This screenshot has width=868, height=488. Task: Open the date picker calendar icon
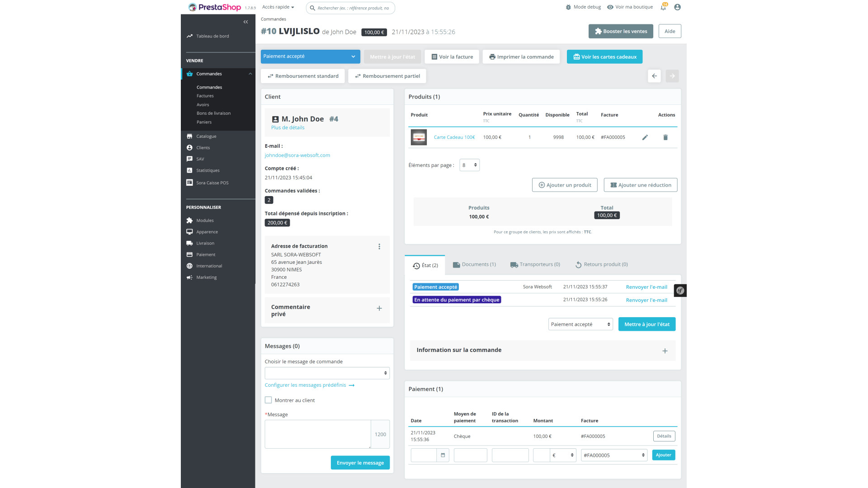coord(443,455)
